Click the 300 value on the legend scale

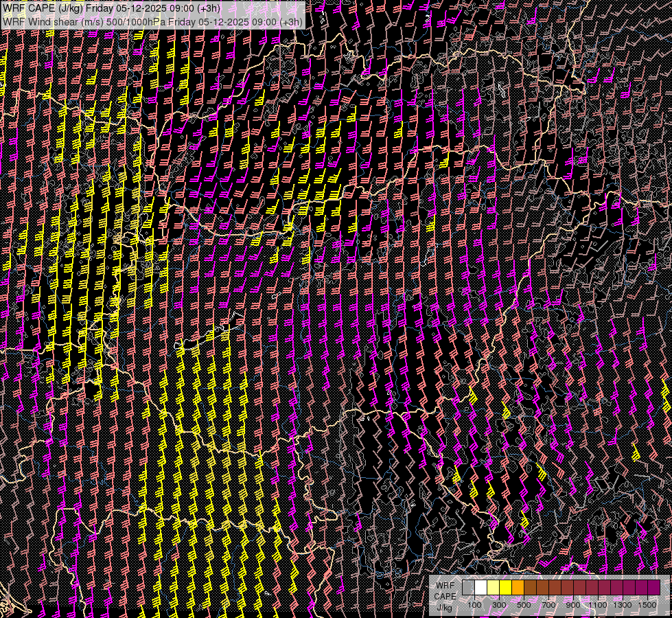pyautogui.click(x=499, y=605)
